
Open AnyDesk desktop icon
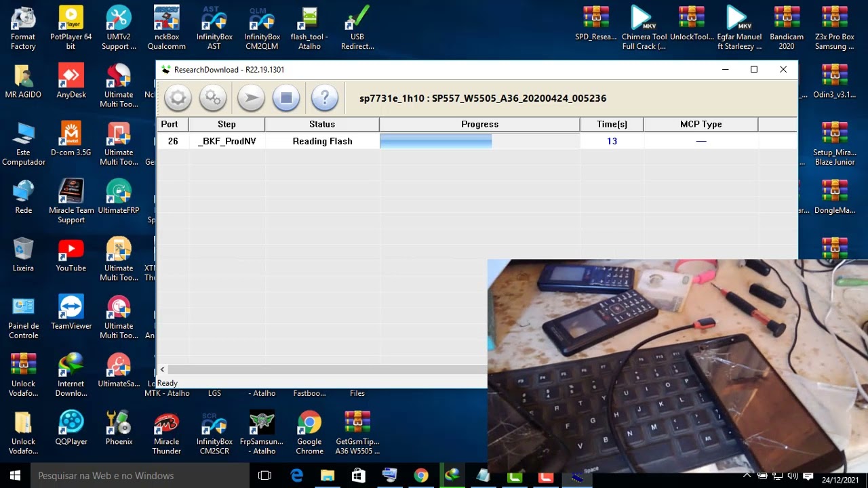(71, 81)
